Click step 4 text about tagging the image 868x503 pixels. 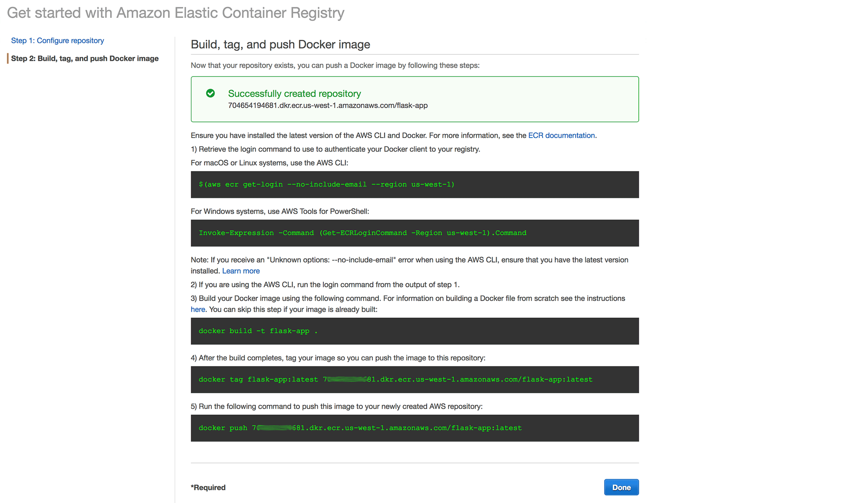[x=338, y=358]
